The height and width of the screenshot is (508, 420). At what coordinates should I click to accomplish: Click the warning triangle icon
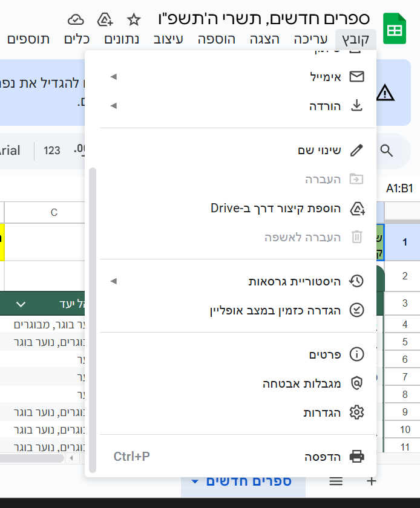[x=386, y=93]
